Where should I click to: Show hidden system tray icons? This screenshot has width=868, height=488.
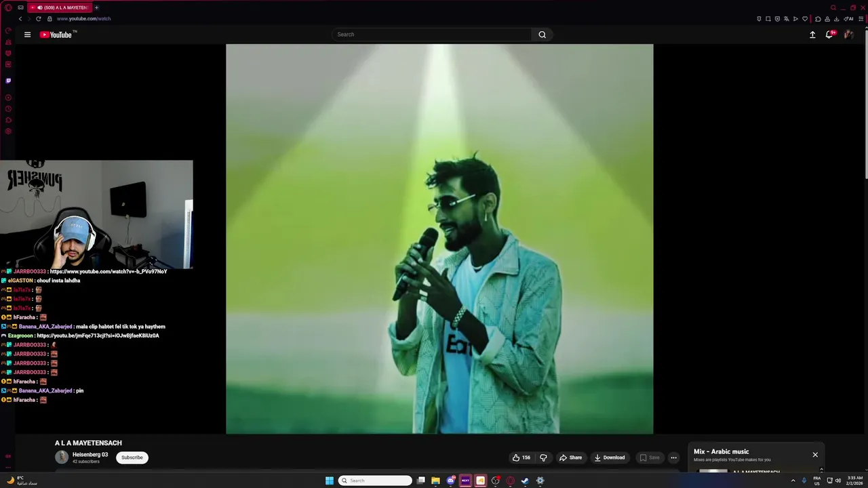click(x=793, y=481)
